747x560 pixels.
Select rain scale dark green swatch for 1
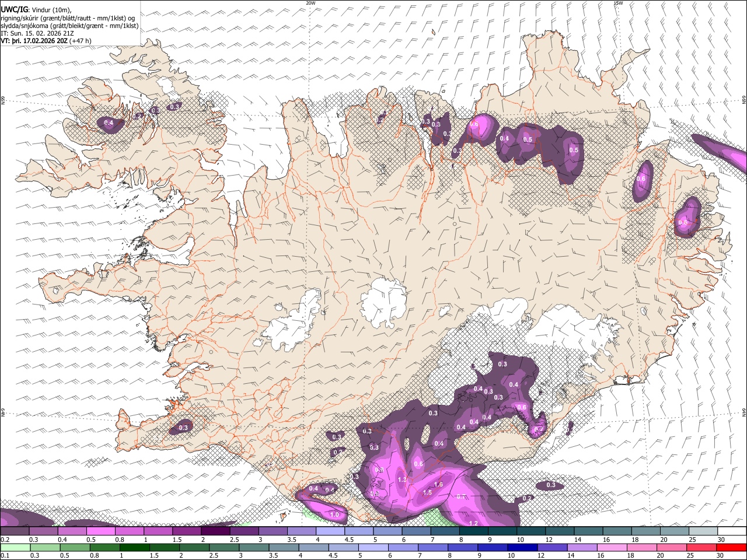[135, 547]
